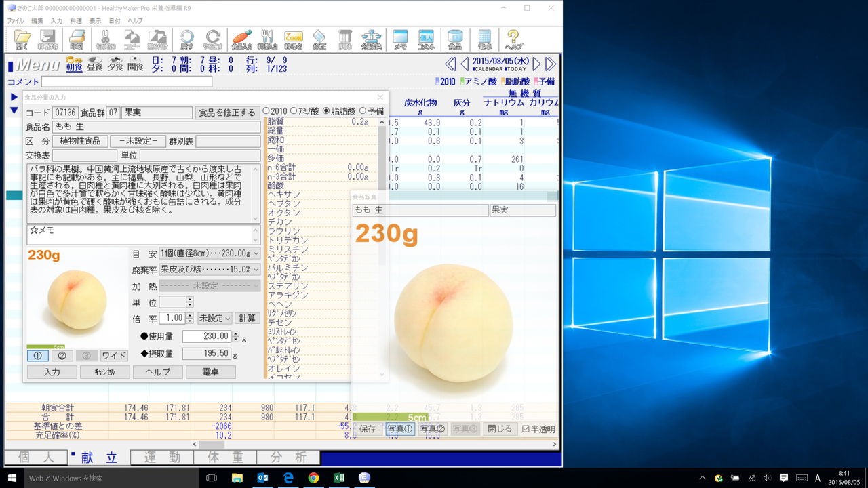Go to next day with single-right arrow
The image size is (868, 488).
tap(536, 64)
